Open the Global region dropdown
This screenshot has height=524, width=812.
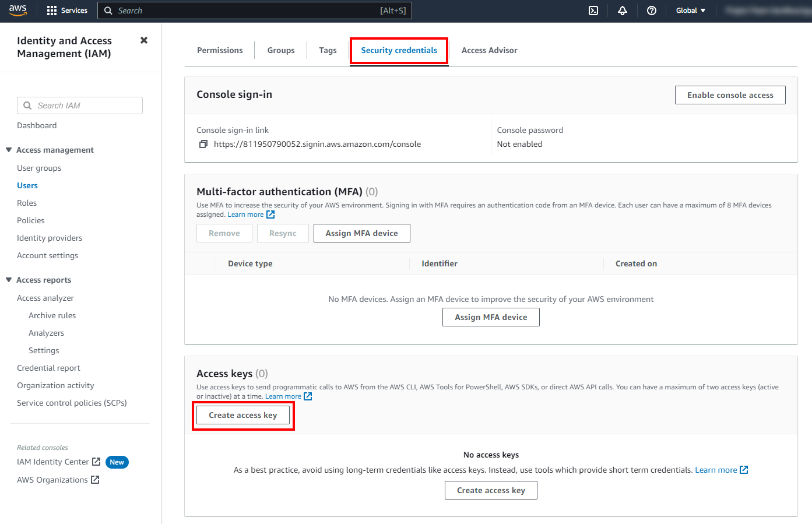(x=691, y=10)
